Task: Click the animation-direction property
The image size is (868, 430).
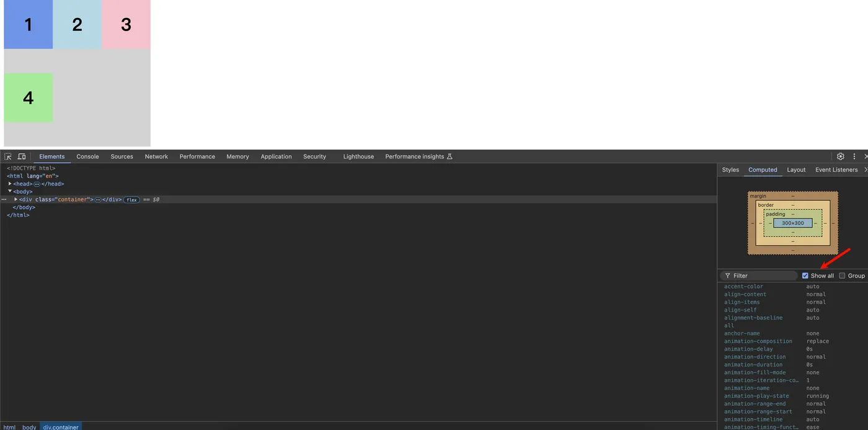Action: (755, 357)
